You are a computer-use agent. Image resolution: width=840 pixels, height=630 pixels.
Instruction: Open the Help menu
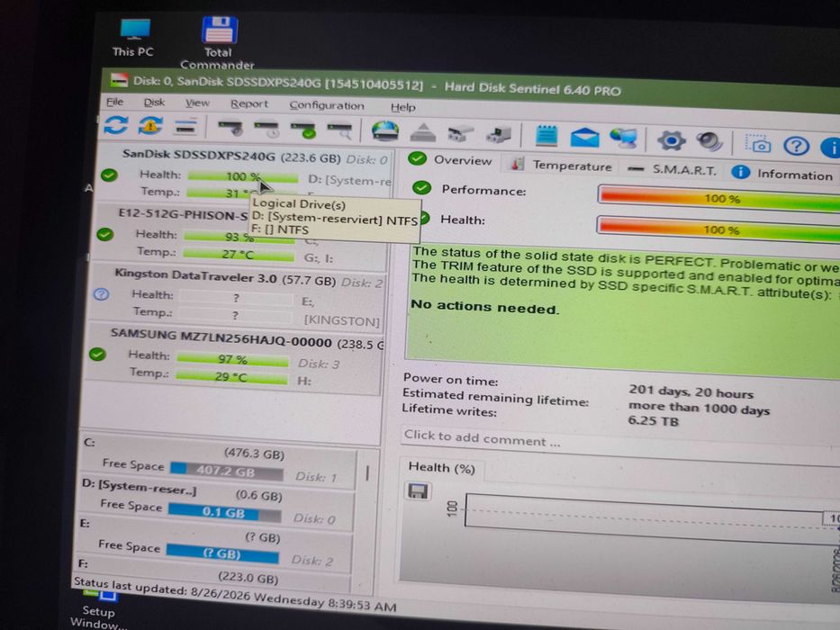coord(402,107)
